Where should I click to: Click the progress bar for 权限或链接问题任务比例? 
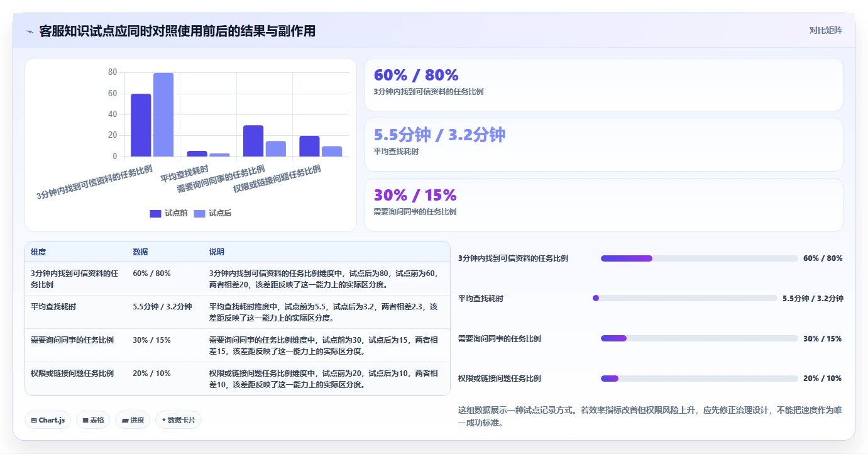[700, 379]
